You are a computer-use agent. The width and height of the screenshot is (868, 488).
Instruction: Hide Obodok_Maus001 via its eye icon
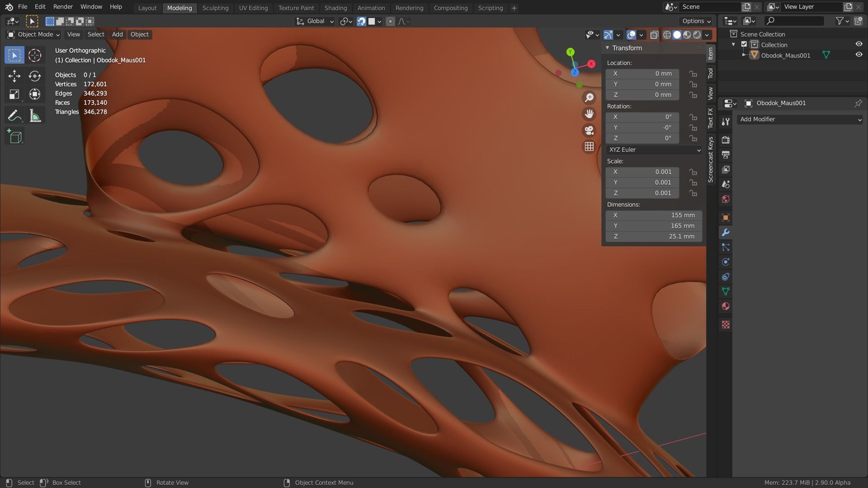(859, 55)
